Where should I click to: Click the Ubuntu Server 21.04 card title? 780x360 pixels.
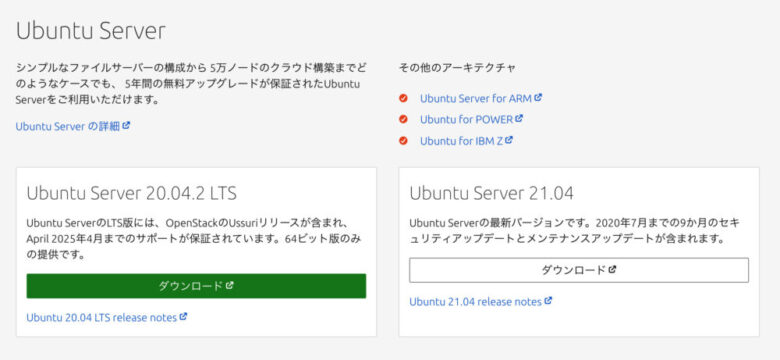(491, 193)
